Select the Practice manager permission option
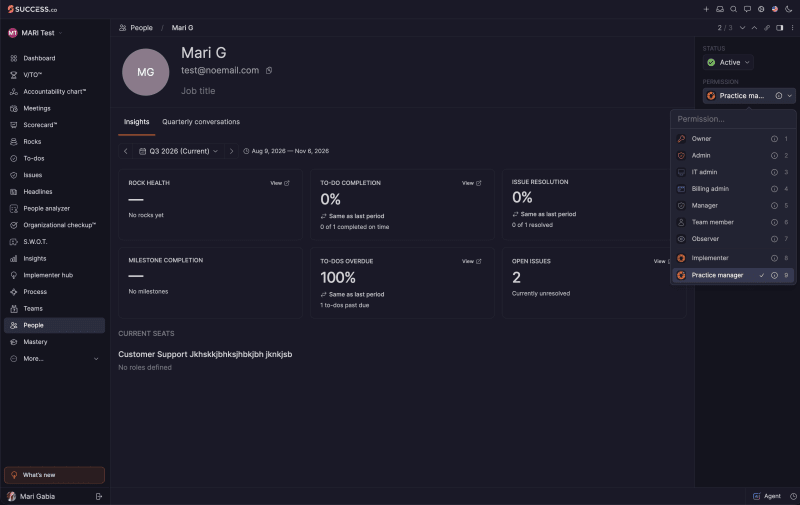This screenshot has width=800, height=505. coord(733,275)
